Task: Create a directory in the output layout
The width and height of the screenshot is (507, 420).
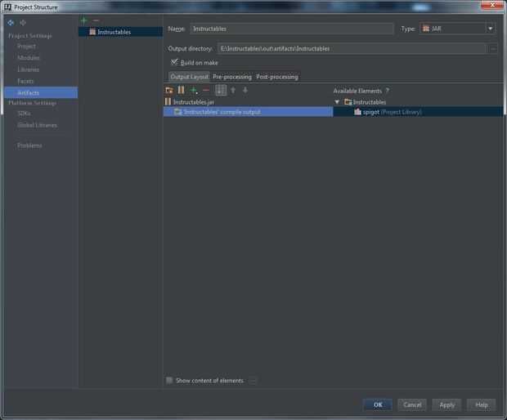Action: [169, 91]
